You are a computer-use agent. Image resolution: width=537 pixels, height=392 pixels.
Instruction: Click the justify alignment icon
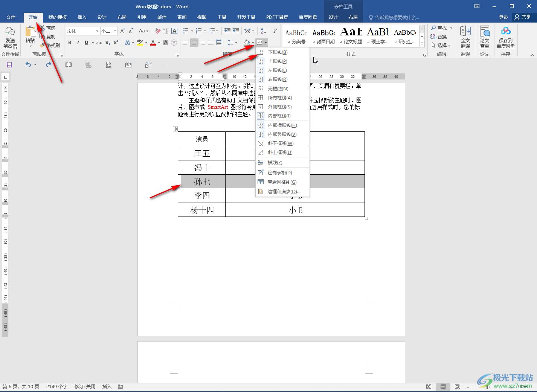[x=211, y=43]
